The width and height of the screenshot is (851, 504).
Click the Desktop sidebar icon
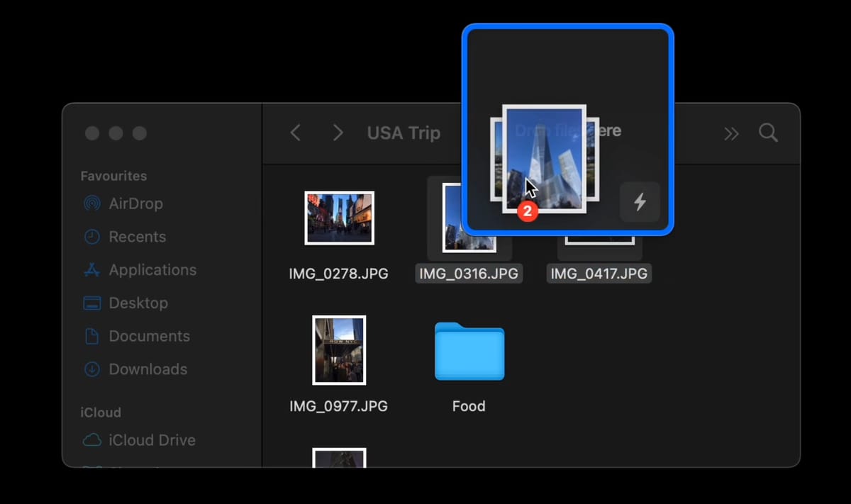92,303
